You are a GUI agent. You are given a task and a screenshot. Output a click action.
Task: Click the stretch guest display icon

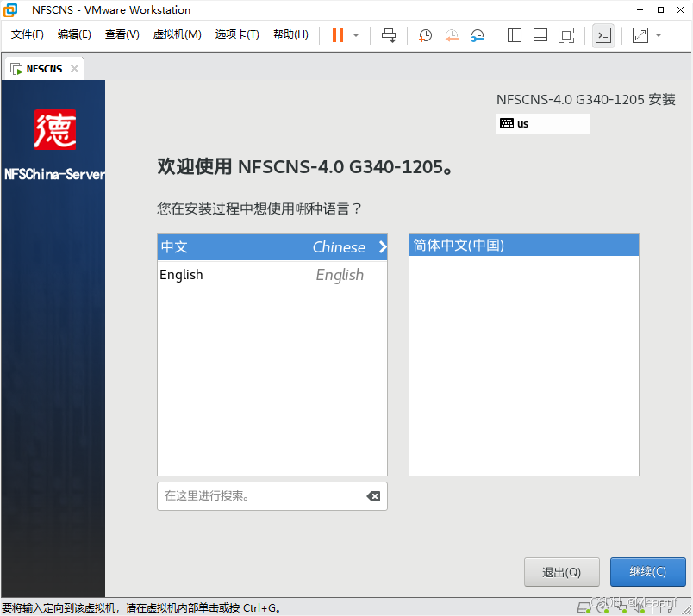coord(640,35)
